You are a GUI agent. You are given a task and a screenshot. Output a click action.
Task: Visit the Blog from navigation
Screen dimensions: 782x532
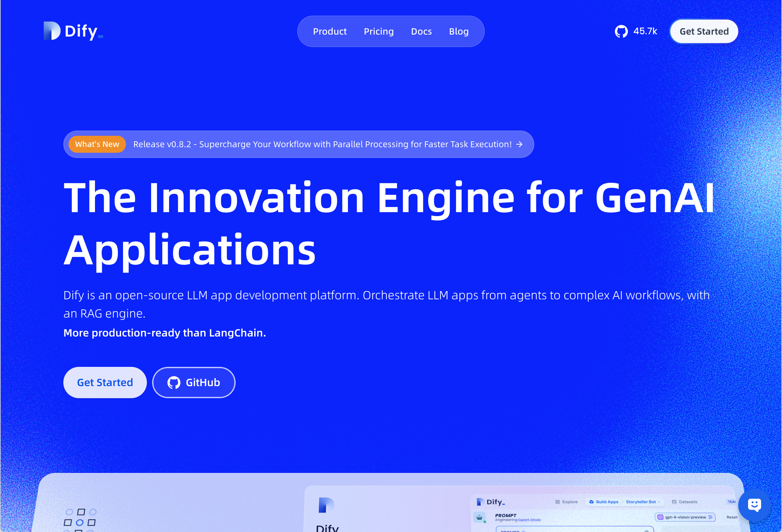pos(459,31)
